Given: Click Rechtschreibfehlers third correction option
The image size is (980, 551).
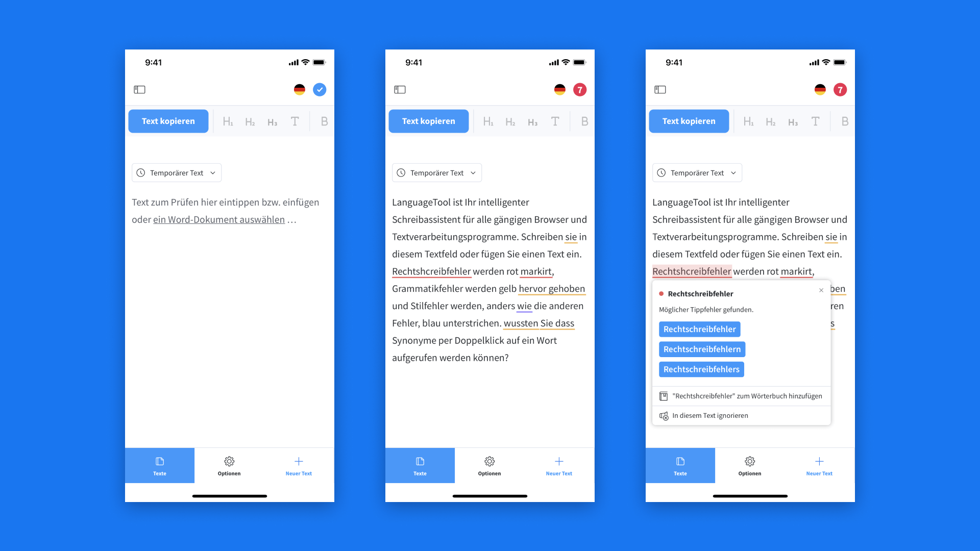Looking at the screenshot, I should pyautogui.click(x=701, y=369).
